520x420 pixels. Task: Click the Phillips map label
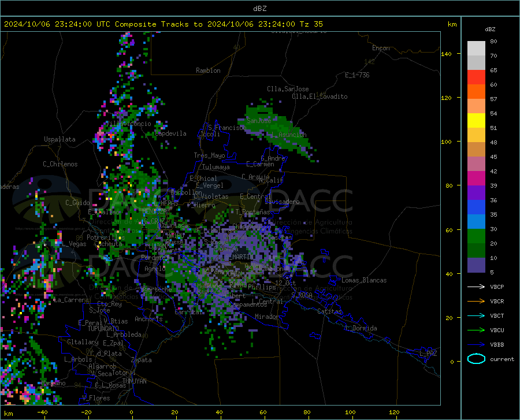262,287
